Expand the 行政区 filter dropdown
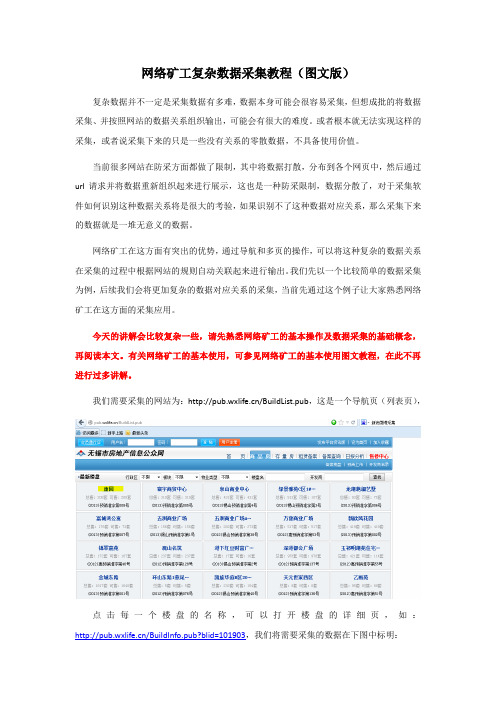 pyautogui.click(x=150, y=477)
